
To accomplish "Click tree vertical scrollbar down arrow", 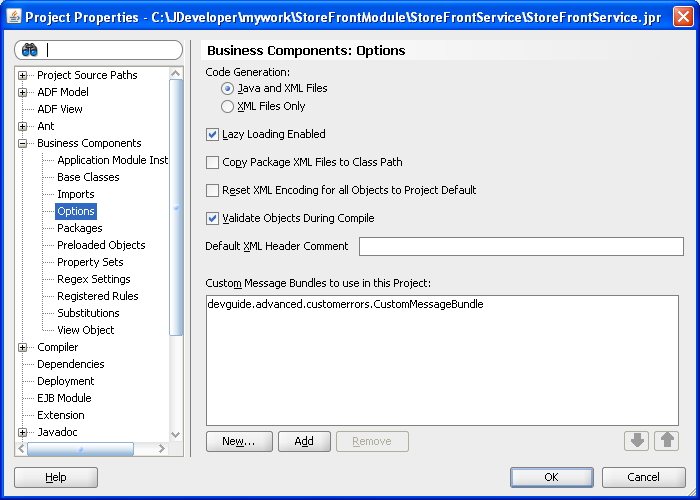I will (176, 434).
